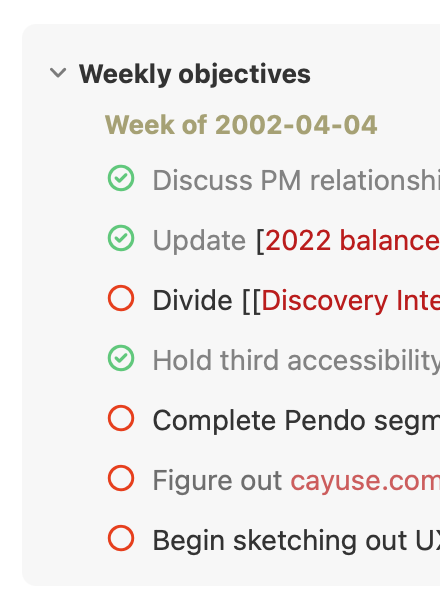The image size is (440, 608).
Task: Uncheck the Hold third accessibility task
Action: 121,358
